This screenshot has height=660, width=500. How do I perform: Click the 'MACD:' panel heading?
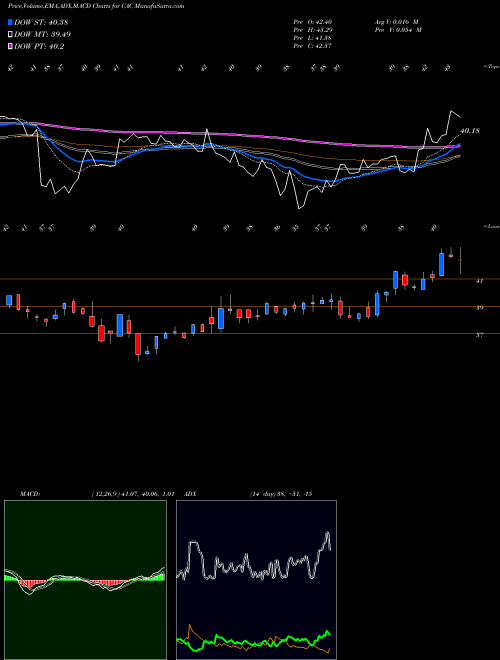click(29, 494)
